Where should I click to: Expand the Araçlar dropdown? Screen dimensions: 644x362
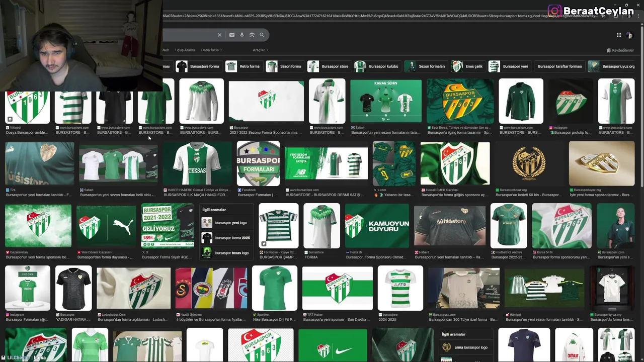tap(260, 50)
